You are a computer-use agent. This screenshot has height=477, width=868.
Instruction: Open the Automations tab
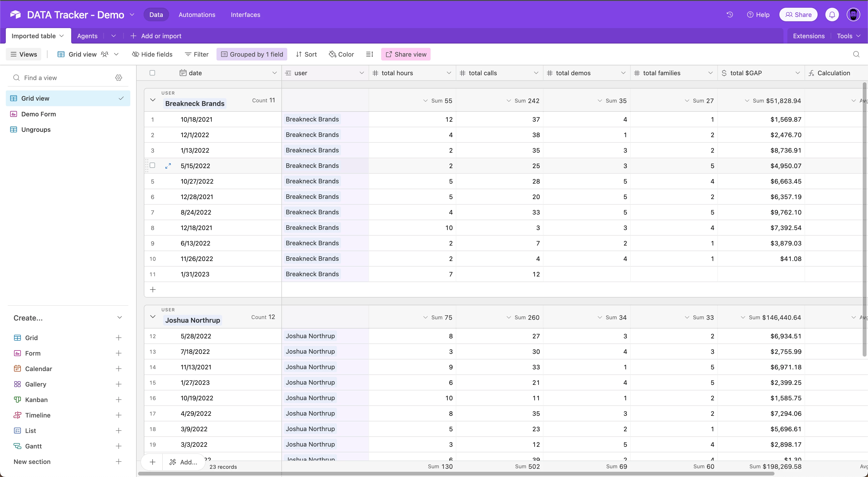(x=197, y=15)
